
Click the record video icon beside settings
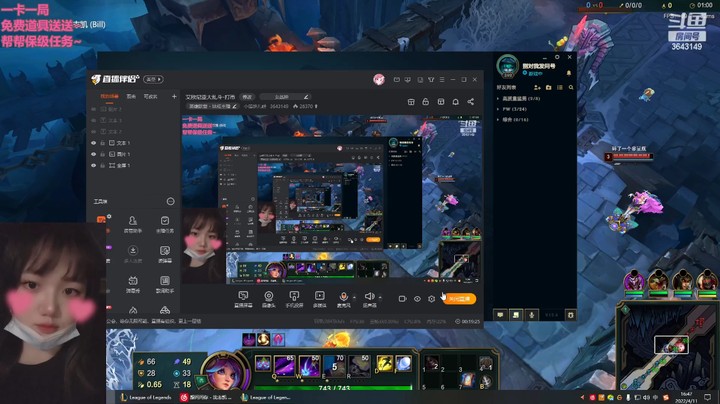[x=402, y=299]
